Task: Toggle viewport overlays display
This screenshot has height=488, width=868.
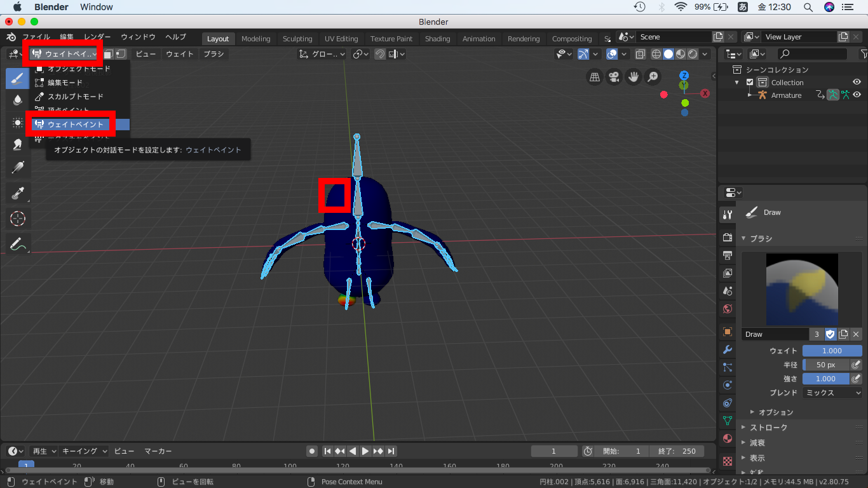Action: [x=612, y=54]
